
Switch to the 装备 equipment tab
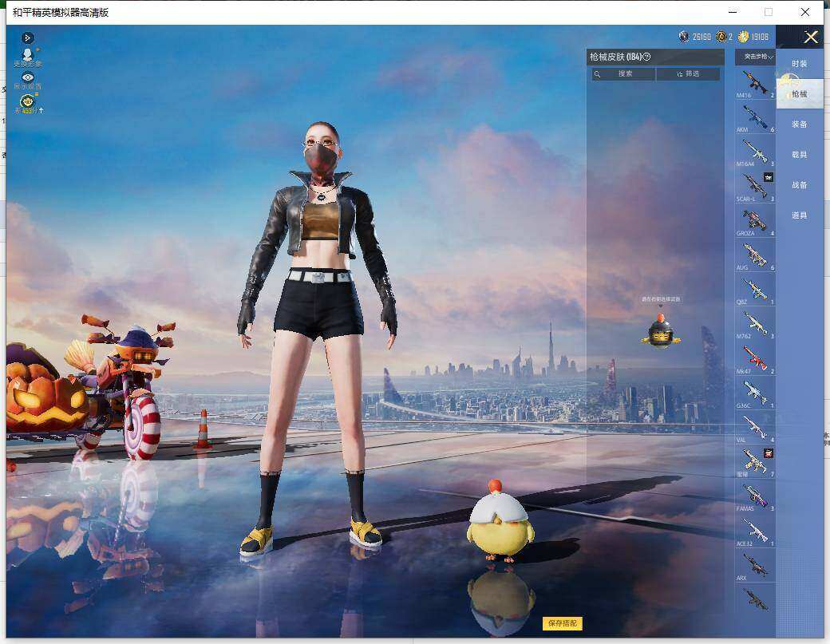800,124
